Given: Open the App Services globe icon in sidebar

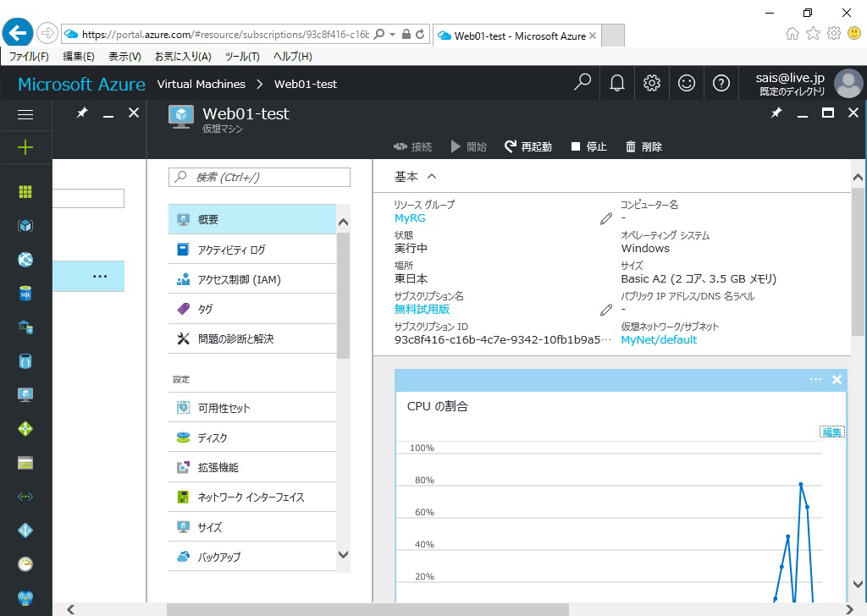Looking at the screenshot, I should tap(25, 259).
